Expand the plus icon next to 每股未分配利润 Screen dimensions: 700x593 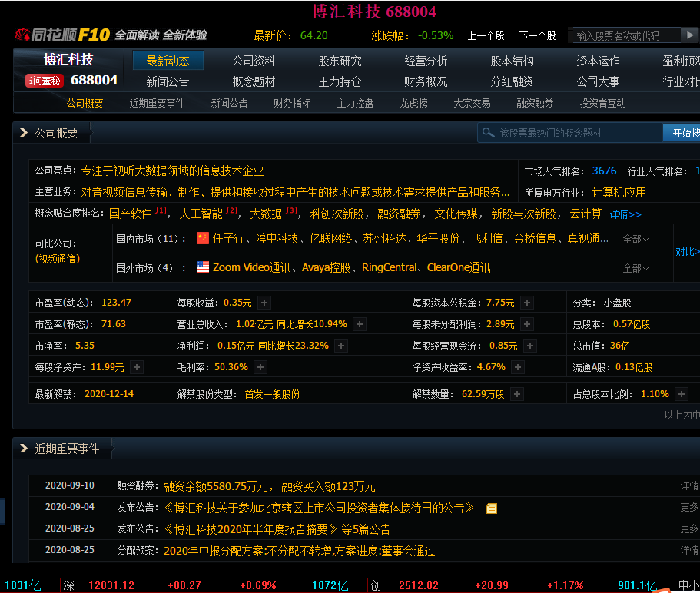(x=527, y=324)
